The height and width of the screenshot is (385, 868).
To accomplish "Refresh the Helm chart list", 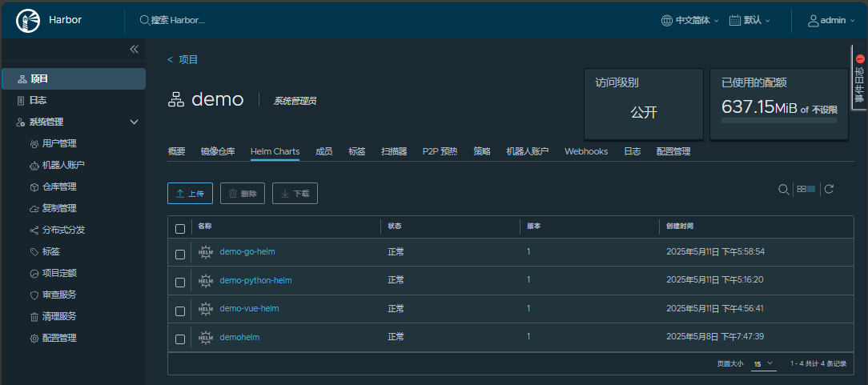I will click(x=829, y=189).
